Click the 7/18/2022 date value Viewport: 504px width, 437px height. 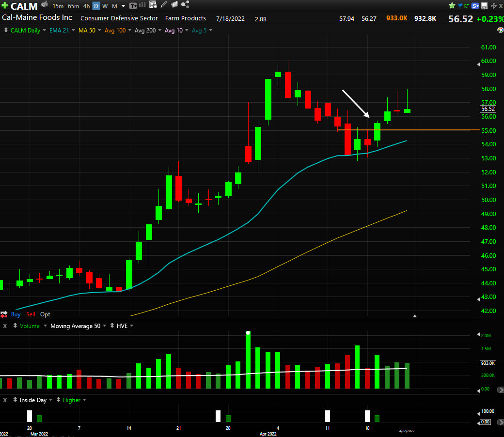230,18
